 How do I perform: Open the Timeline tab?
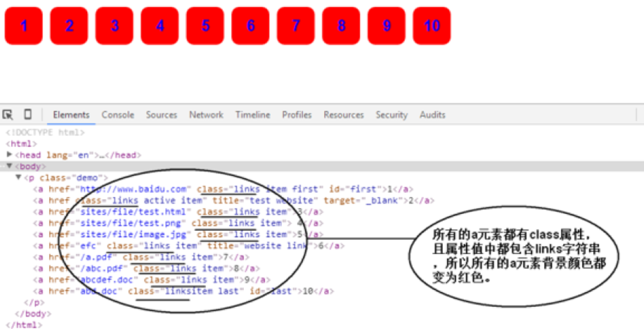pos(253,115)
